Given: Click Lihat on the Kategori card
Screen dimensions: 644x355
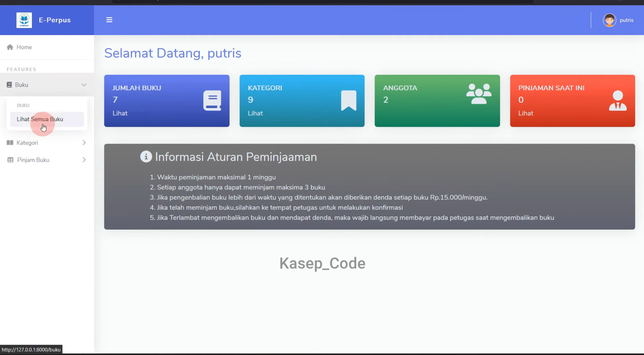Looking at the screenshot, I should coord(255,113).
